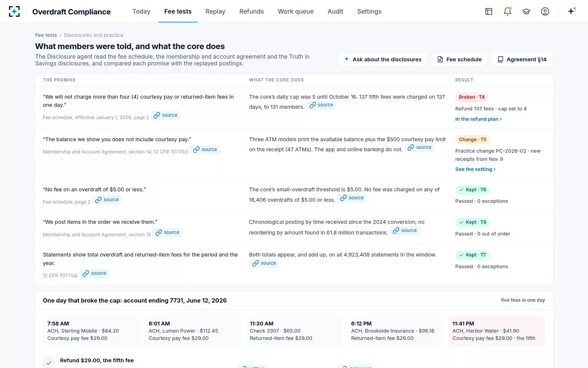Image resolution: width=588 pixels, height=368 pixels.
Task: Open Agreement §14 button
Action: tap(522, 59)
